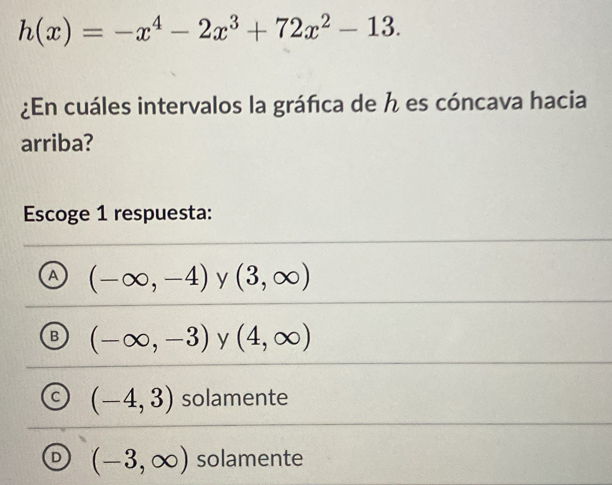Click the italic h in the question sentence
The image size is (612, 485).
point(391,103)
